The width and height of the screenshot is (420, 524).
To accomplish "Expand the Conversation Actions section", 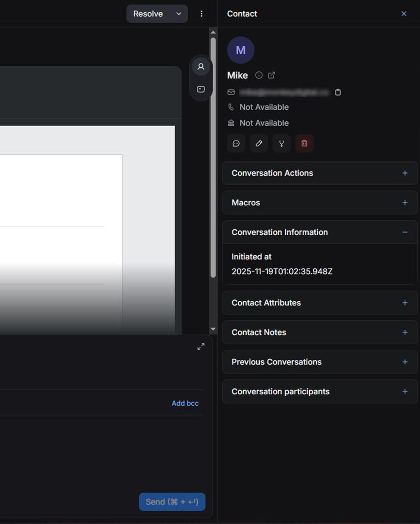I will click(x=405, y=173).
